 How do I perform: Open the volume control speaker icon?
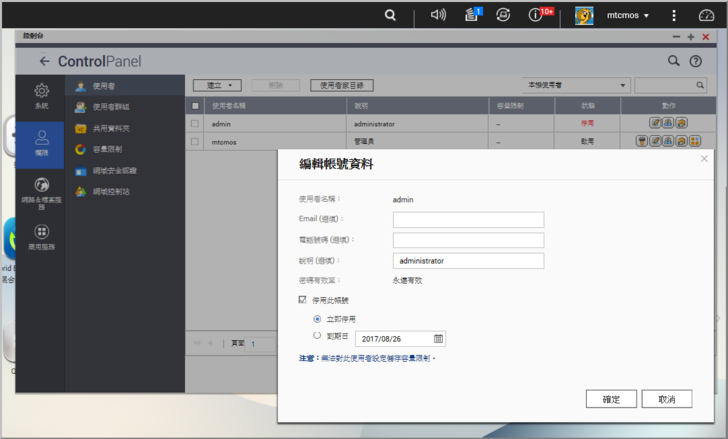click(x=438, y=15)
